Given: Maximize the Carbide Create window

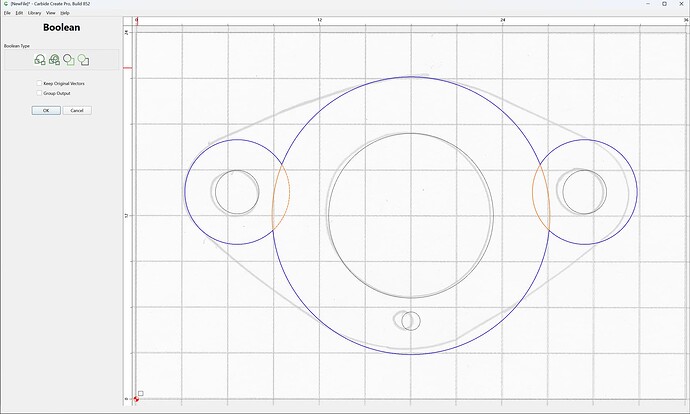Looking at the screenshot, I should (664, 4).
